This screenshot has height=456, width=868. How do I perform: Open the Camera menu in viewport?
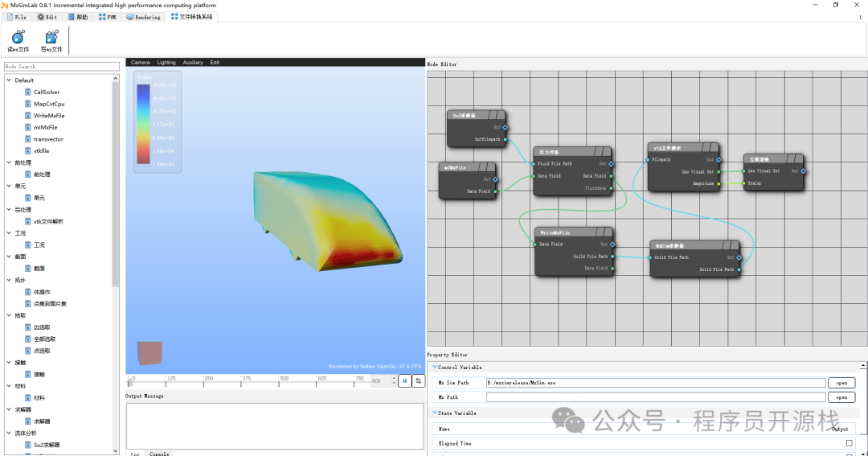[140, 63]
